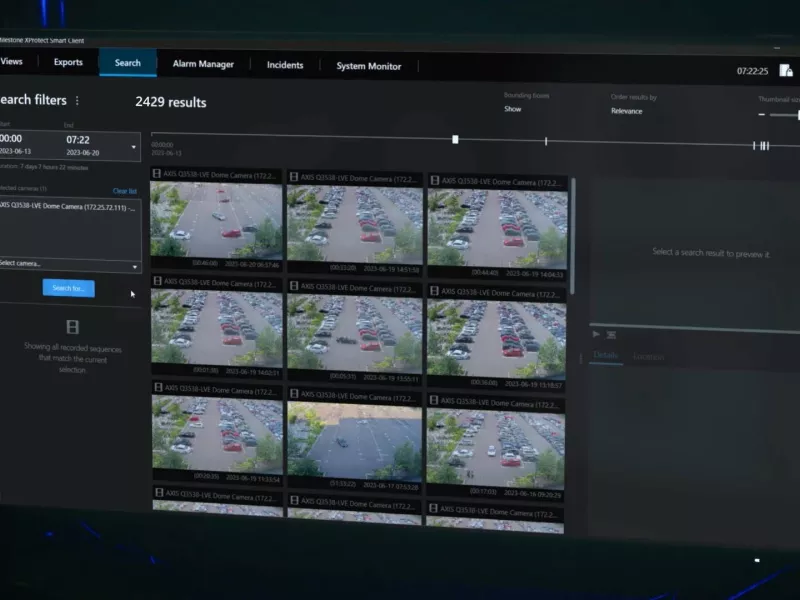Click the square handle on the results timeline
The width and height of the screenshot is (800, 600).
pyautogui.click(x=455, y=139)
